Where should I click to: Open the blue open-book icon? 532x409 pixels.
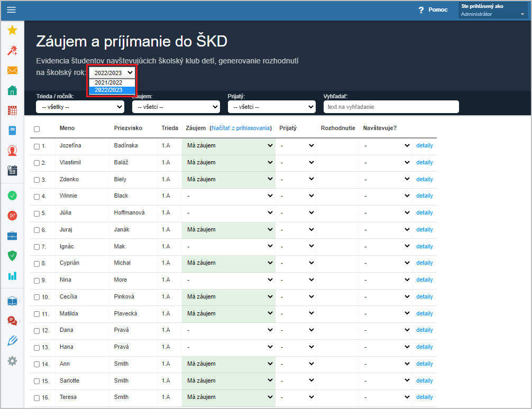pos(12,301)
